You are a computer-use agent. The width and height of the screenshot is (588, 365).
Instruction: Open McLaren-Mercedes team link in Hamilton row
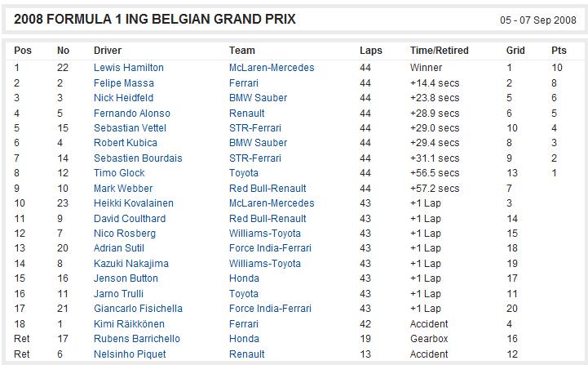pyautogui.click(x=272, y=68)
